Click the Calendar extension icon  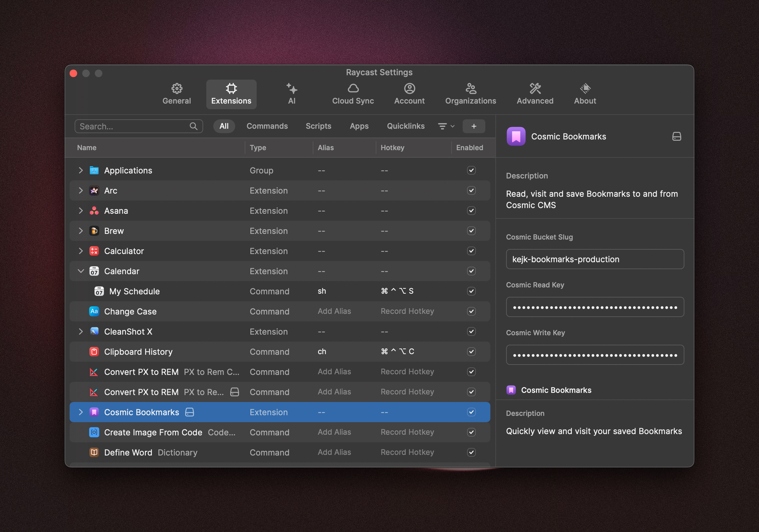(94, 271)
